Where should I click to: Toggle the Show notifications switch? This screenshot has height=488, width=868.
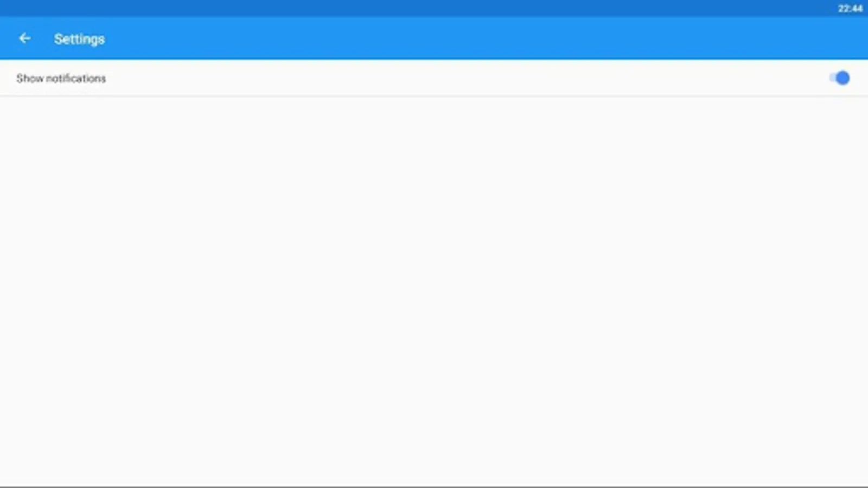839,78
